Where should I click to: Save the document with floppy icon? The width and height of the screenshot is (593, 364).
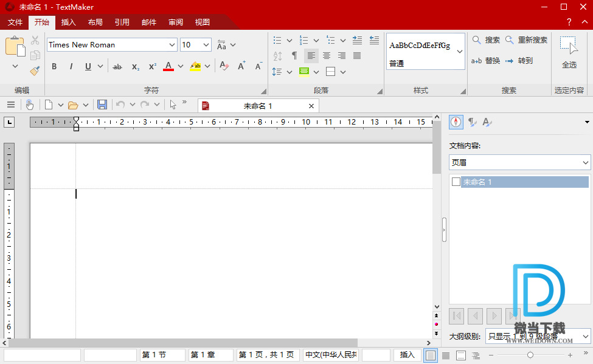[x=102, y=105]
